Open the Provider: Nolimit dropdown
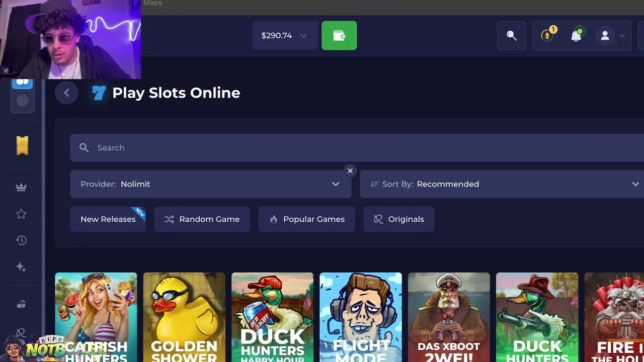The height and width of the screenshot is (362, 644). pos(210,184)
